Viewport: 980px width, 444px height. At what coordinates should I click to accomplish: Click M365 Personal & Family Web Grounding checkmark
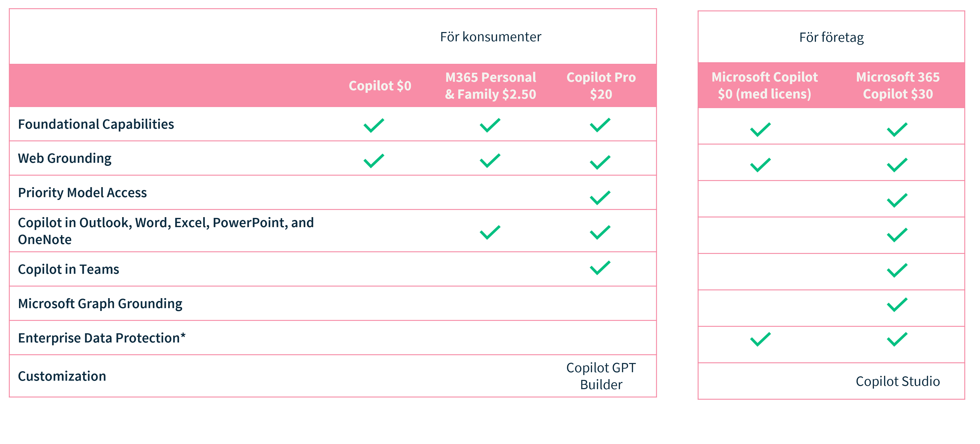tap(490, 160)
